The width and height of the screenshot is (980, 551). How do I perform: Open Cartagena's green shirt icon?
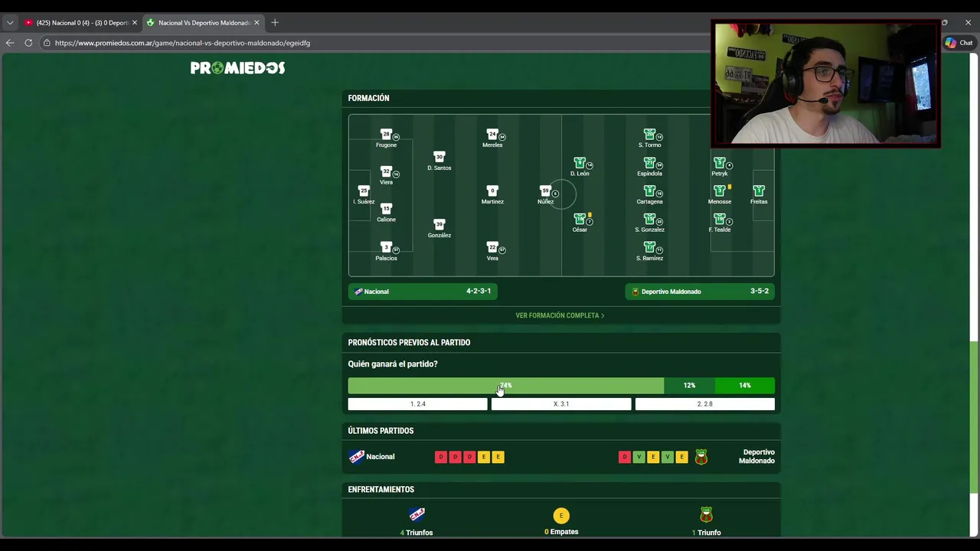(x=649, y=191)
